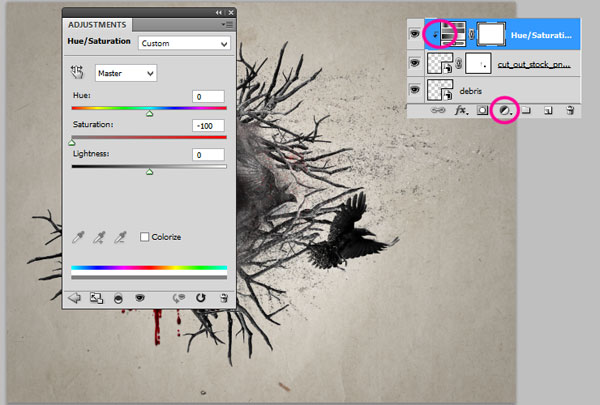Delete layer using Layers panel trash icon
Screen dimensions: 600x405
[x=569, y=111]
